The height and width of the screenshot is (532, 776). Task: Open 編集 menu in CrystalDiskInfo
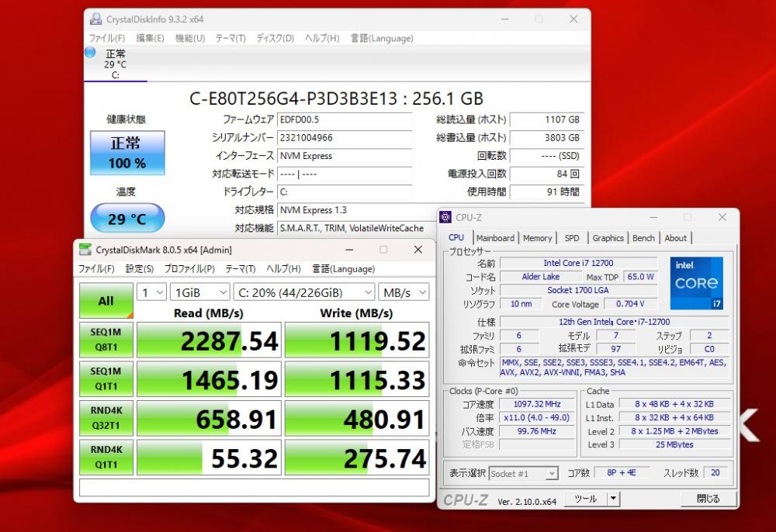[x=150, y=38]
